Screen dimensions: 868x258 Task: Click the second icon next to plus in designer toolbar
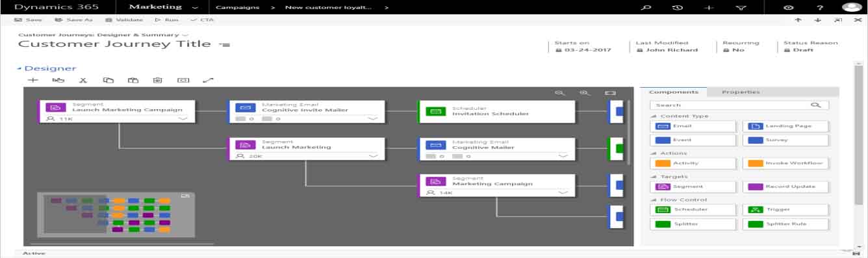(58, 81)
